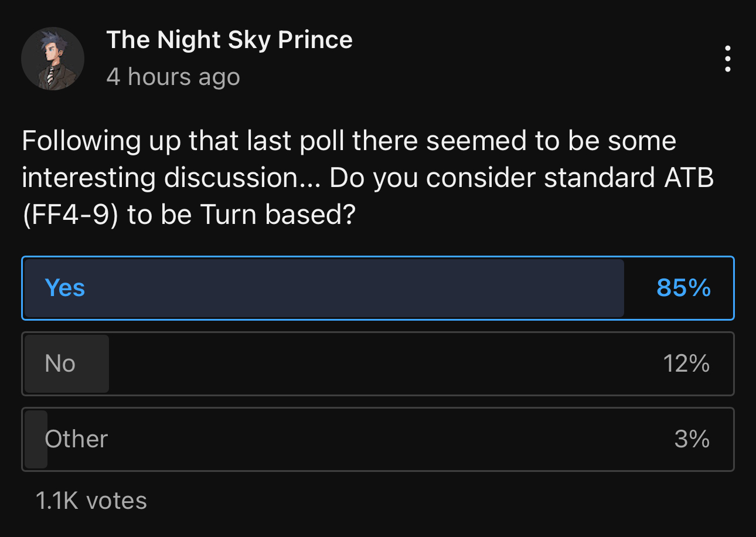The image size is (756, 537).
Task: Click the 3% result on Other
Action: [x=692, y=439]
